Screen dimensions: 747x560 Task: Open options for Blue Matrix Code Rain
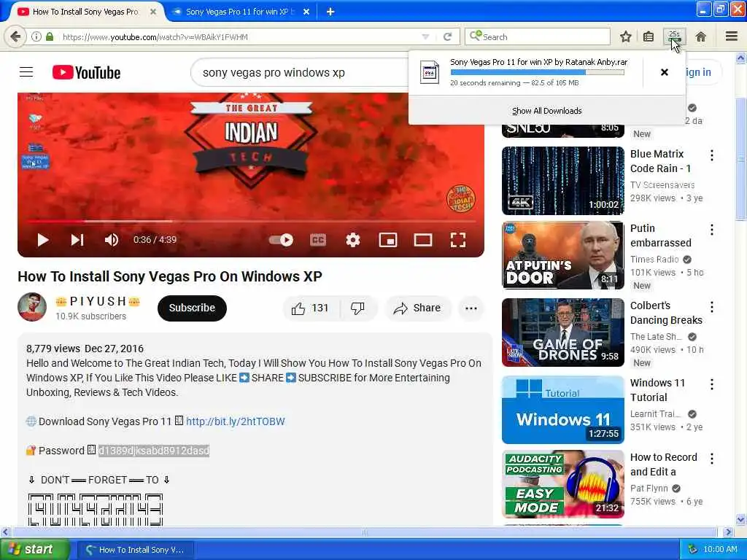[x=712, y=155]
